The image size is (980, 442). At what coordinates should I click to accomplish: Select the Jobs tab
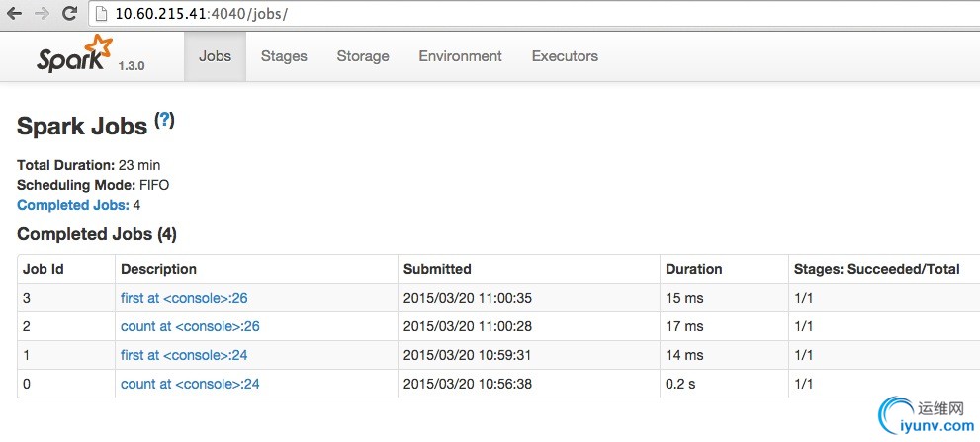tap(215, 56)
